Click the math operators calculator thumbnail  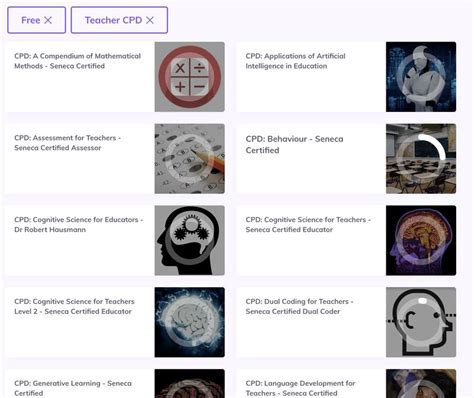pos(190,77)
